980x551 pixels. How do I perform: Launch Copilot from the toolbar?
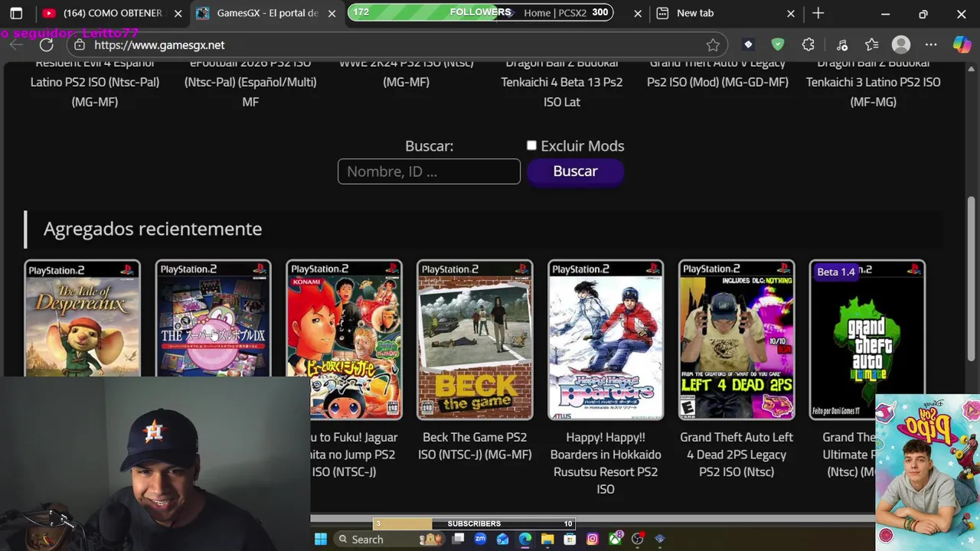(x=962, y=45)
